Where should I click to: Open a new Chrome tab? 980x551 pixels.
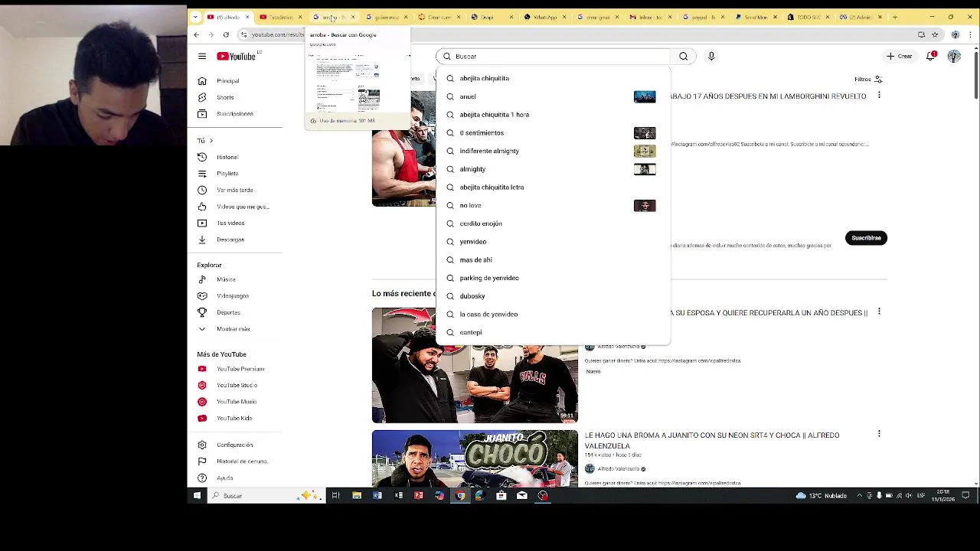point(895,17)
